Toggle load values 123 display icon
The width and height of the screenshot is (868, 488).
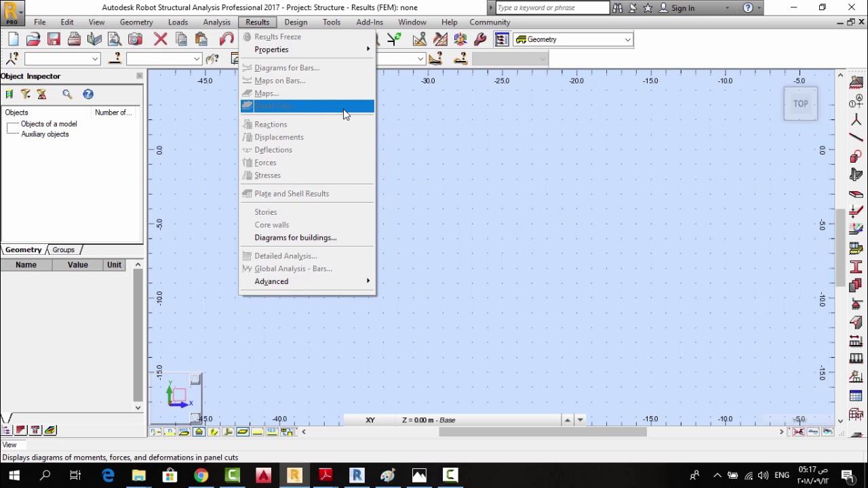coord(272,432)
